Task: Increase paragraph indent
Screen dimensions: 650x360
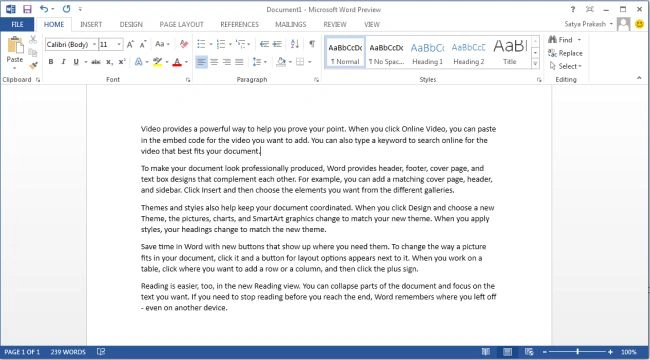Action: 277,44
